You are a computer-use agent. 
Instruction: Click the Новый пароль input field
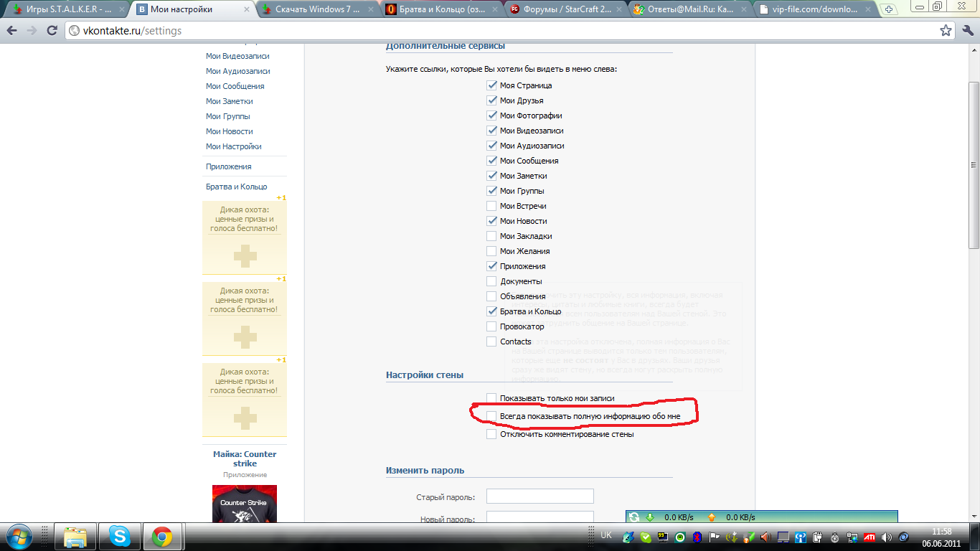click(540, 519)
